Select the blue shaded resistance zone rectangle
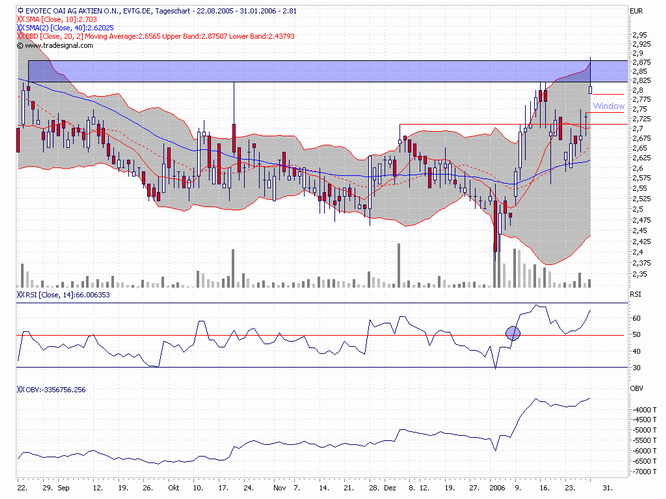The height and width of the screenshot is (499, 666). coord(300,71)
